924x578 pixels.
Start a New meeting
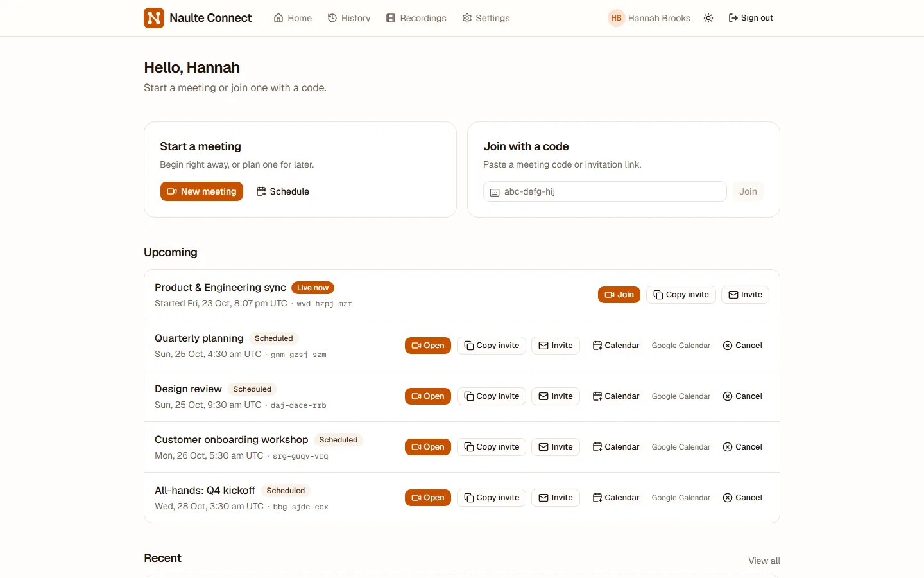pos(201,191)
